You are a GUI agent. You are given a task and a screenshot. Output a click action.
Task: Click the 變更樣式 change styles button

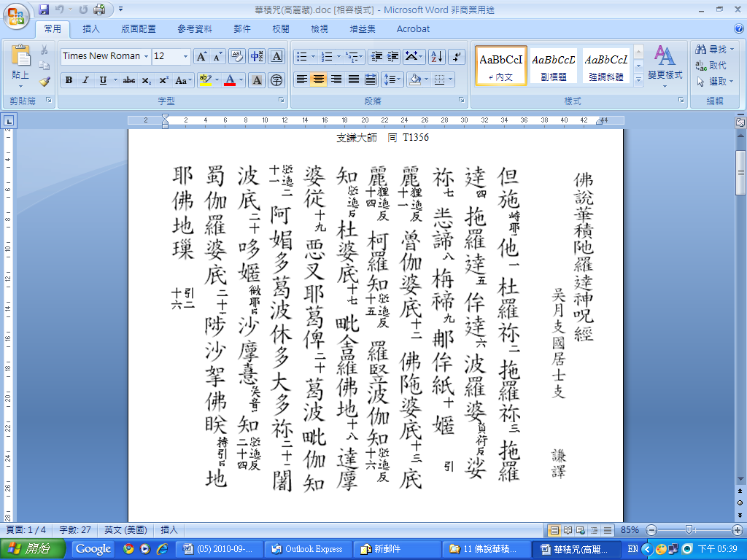tap(664, 64)
